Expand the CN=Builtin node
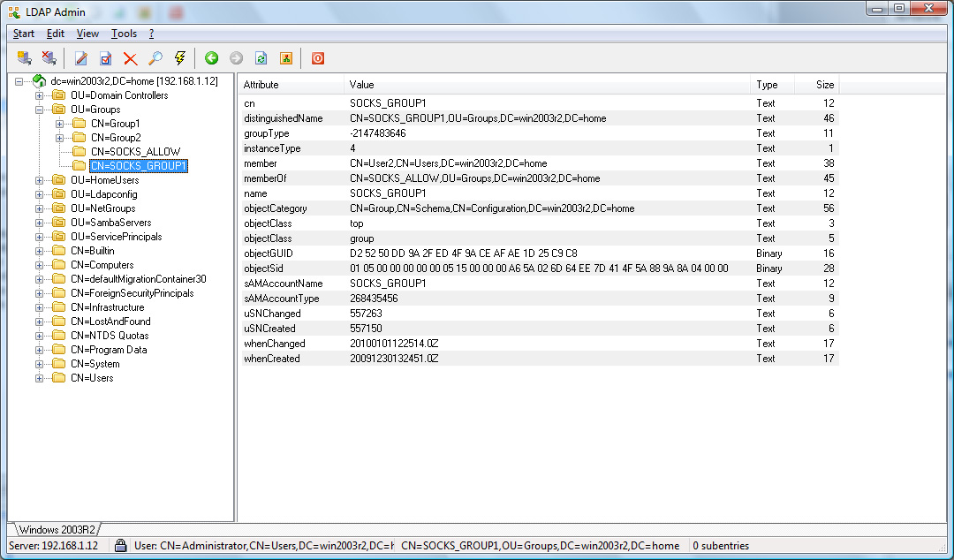The image size is (954, 560). click(x=39, y=251)
